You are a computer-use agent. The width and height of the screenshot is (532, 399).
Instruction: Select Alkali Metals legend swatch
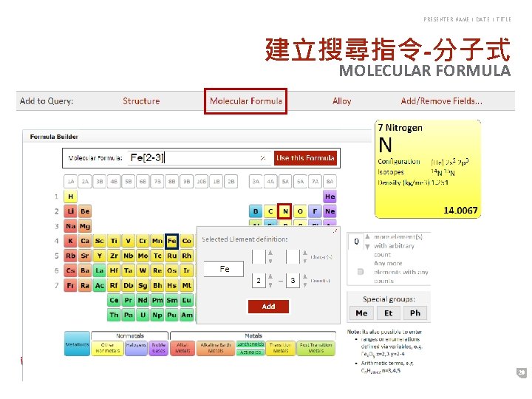[183, 348]
